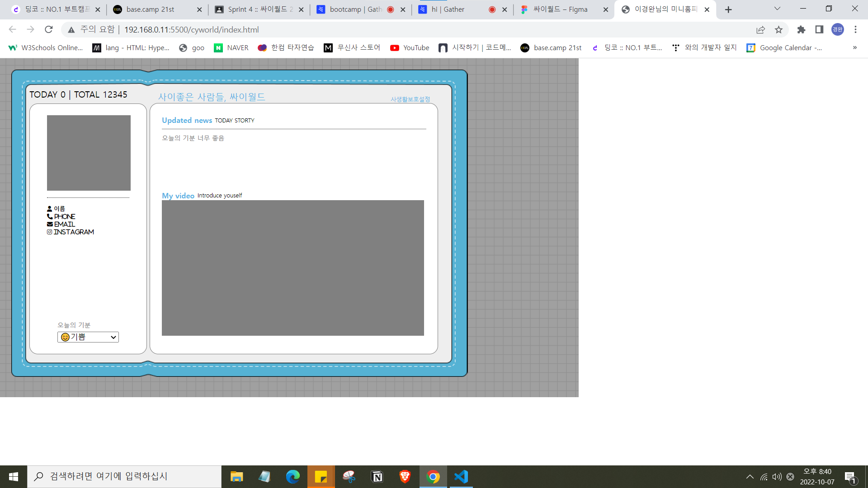Launch Brave browser from taskbar
The height and width of the screenshot is (488, 868).
(x=405, y=477)
